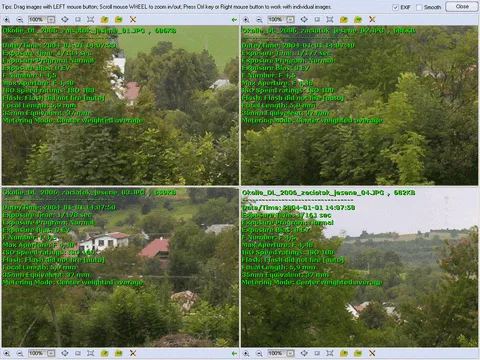Screen dimensions: 480x360
Task: Click the full-screen icon in image _01's toolbar
Action: 90,20
